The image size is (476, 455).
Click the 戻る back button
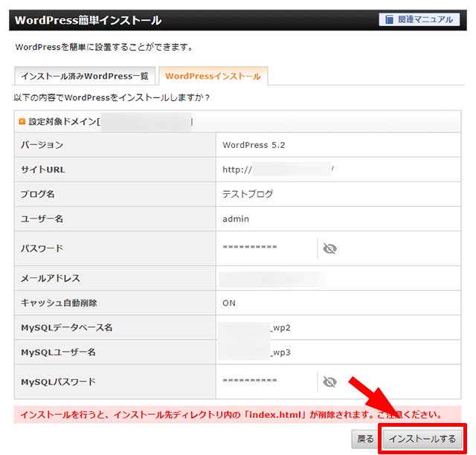(x=365, y=439)
